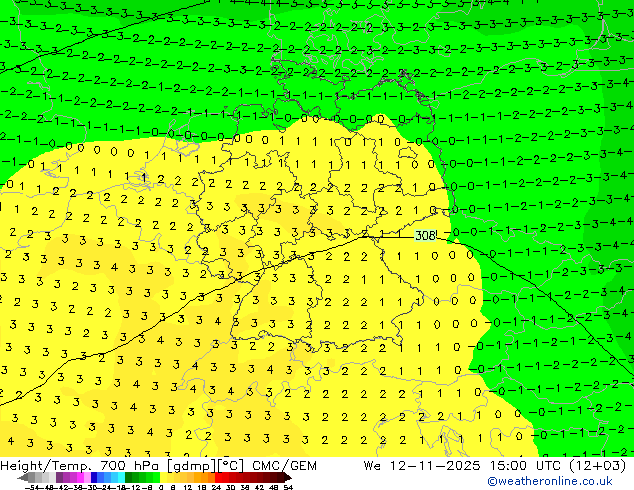Pick the bright red band of the legend

pyautogui.click(x=222, y=477)
